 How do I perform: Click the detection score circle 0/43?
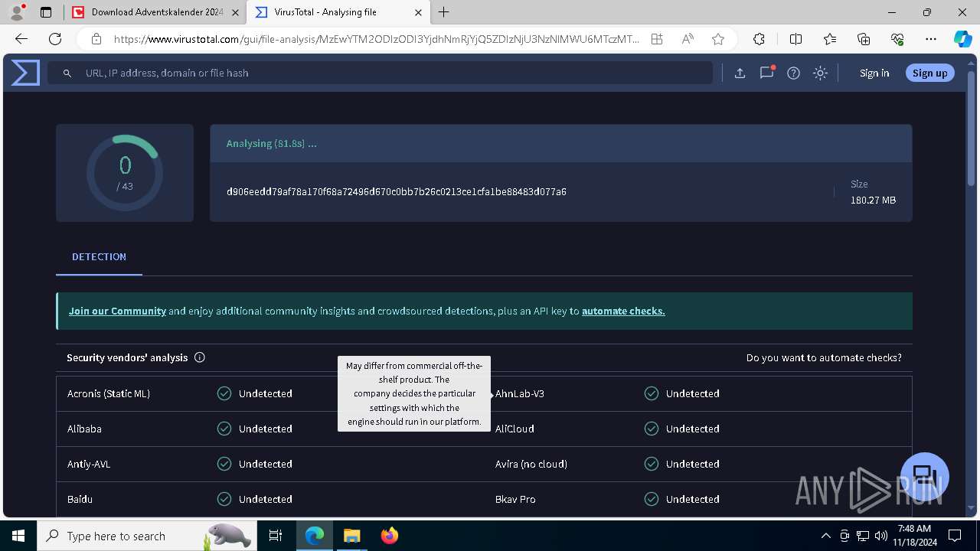[x=125, y=173]
